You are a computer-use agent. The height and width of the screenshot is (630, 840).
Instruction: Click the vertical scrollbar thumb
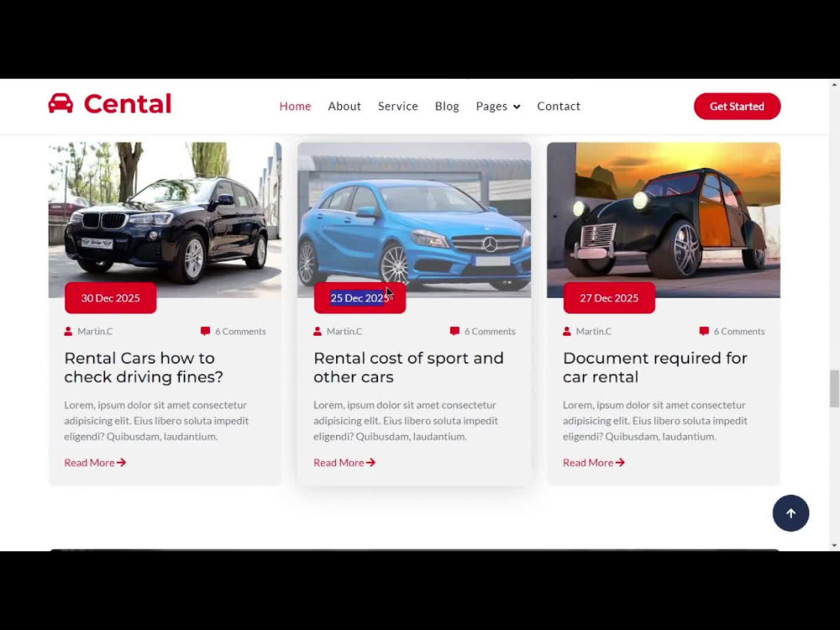click(834, 388)
